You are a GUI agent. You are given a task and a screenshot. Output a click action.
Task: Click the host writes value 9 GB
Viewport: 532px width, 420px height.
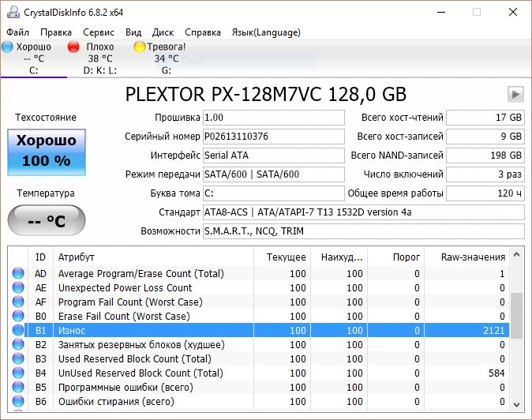coord(485,137)
